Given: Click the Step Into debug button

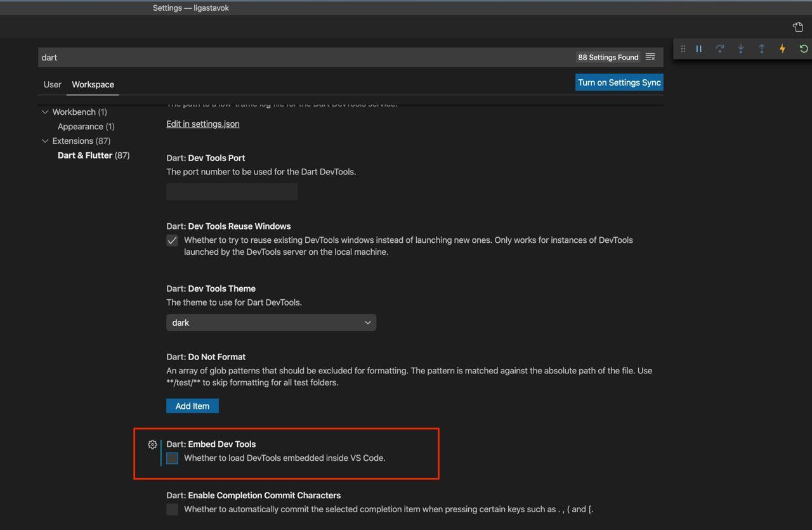Looking at the screenshot, I should tap(740, 49).
